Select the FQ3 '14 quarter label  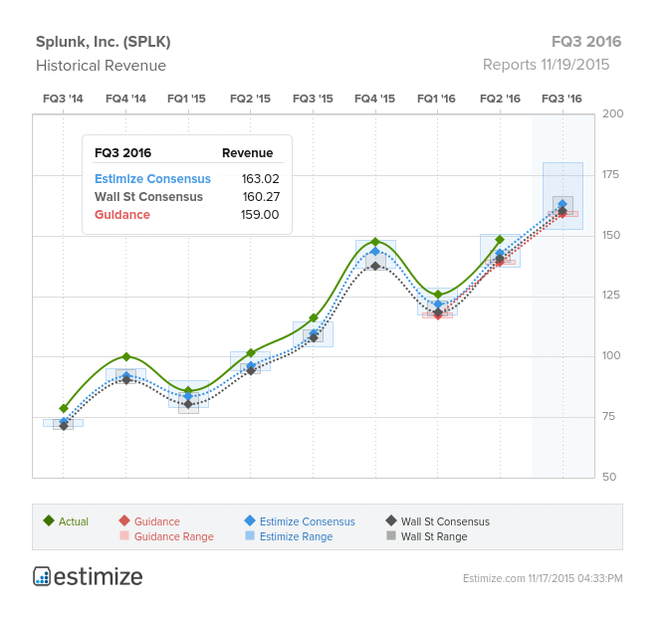[x=63, y=99]
